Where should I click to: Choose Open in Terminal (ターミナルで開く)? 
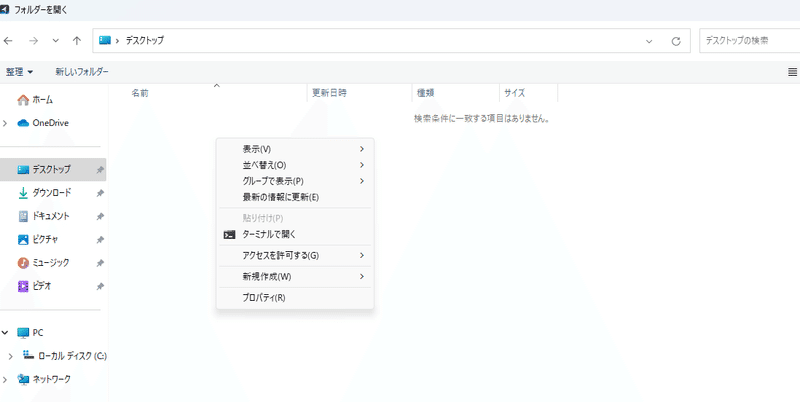point(276,234)
